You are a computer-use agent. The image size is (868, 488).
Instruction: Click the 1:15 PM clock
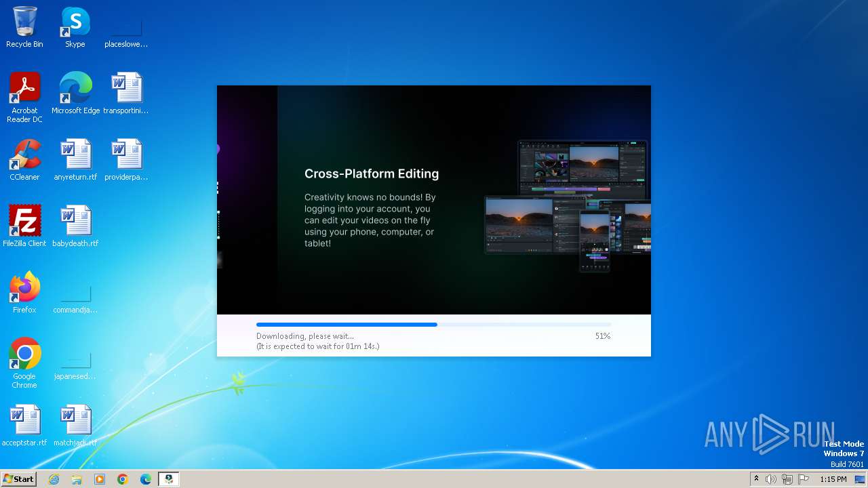(833, 479)
